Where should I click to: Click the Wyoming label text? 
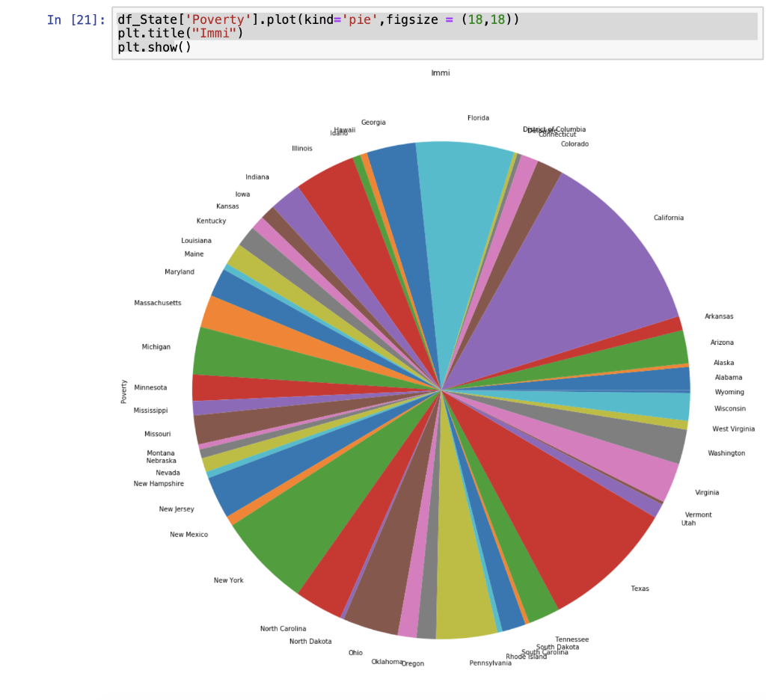pyautogui.click(x=729, y=391)
